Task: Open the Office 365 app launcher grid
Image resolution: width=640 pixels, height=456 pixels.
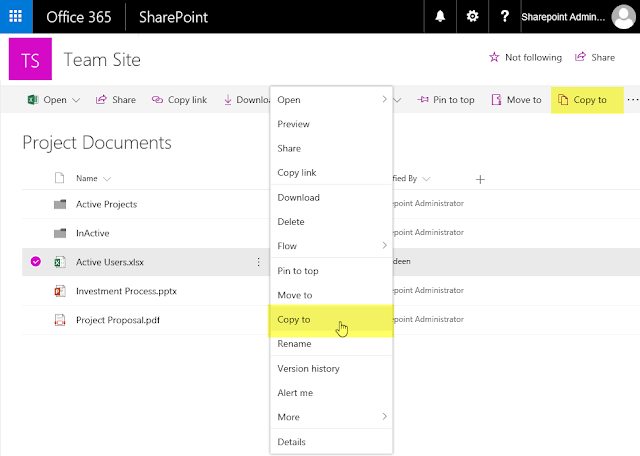Action: tap(16, 16)
